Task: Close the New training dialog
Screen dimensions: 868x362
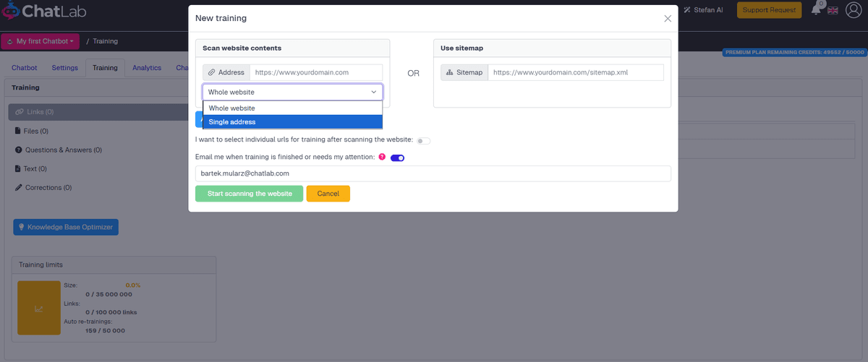Action: pos(667,19)
